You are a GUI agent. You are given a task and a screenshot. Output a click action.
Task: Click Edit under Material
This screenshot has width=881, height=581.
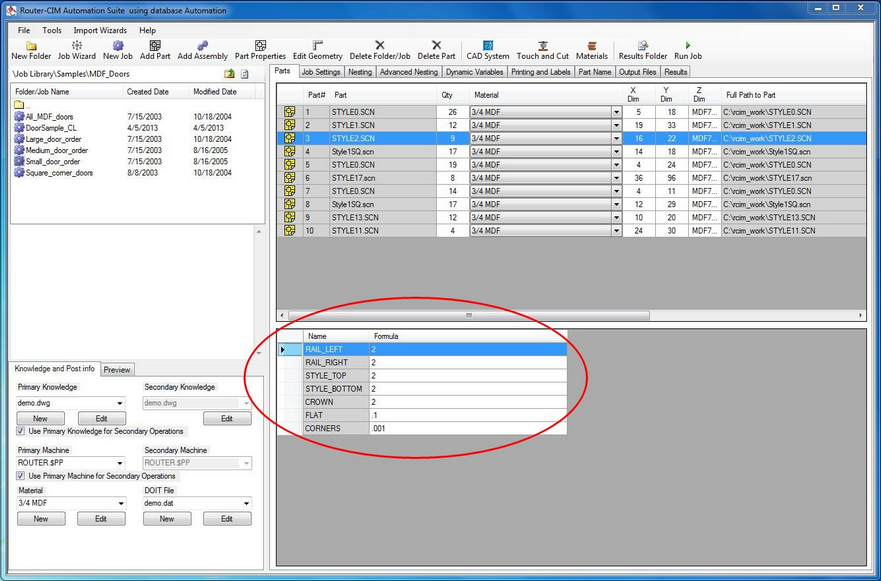(x=101, y=519)
